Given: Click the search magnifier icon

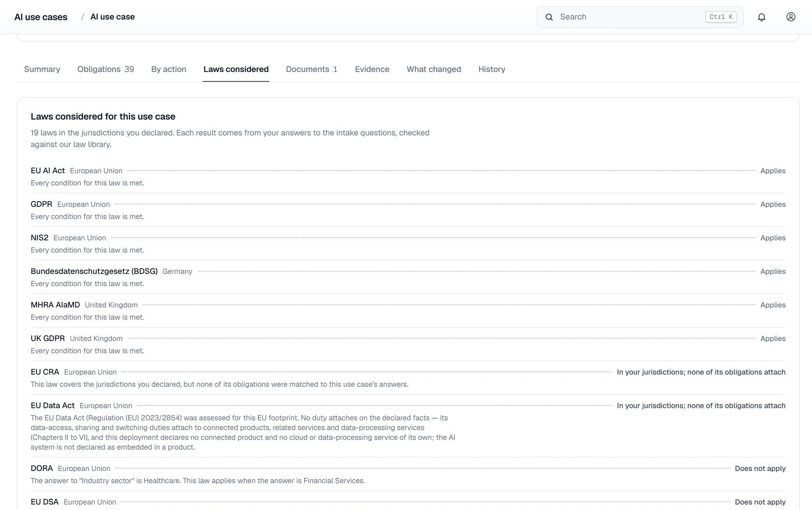Looking at the screenshot, I should point(549,17).
